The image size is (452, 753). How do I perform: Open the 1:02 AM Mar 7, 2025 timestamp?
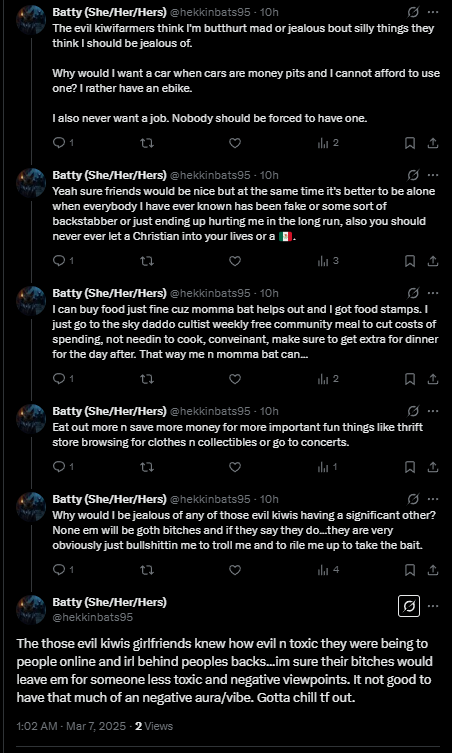[x=71, y=726]
